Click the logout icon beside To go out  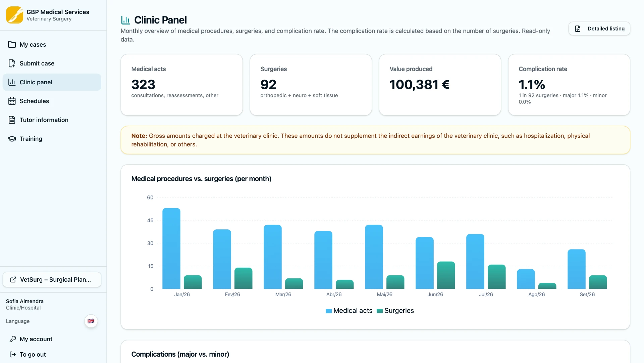pos(13,355)
